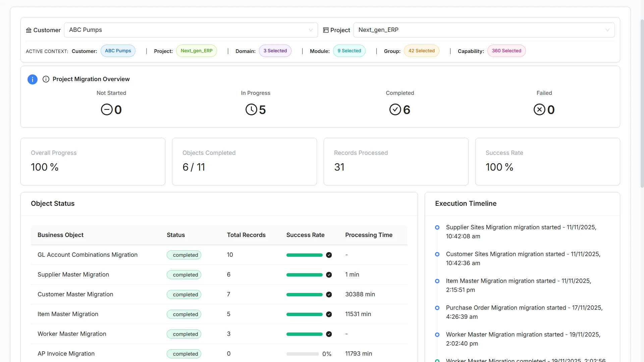Open the Customer dropdown showing ABC Pumps
Viewport: 644px width, 362px height.
coord(191,30)
